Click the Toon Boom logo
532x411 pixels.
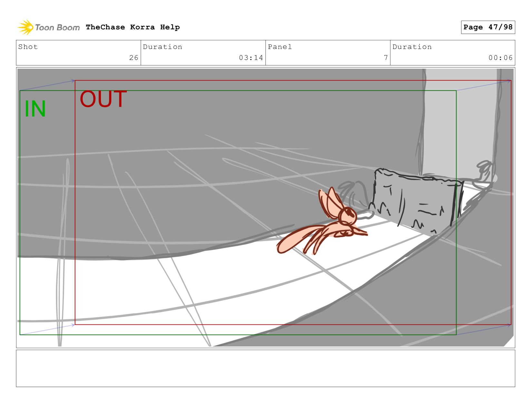(48, 27)
